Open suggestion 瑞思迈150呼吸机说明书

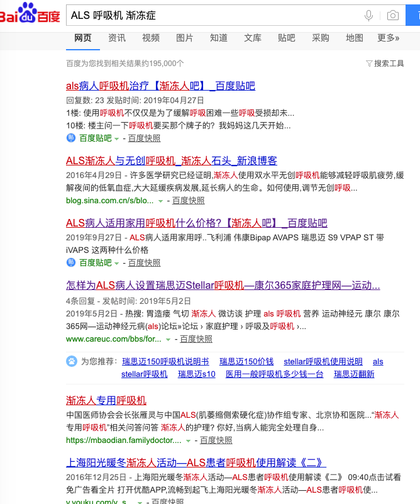165,362
